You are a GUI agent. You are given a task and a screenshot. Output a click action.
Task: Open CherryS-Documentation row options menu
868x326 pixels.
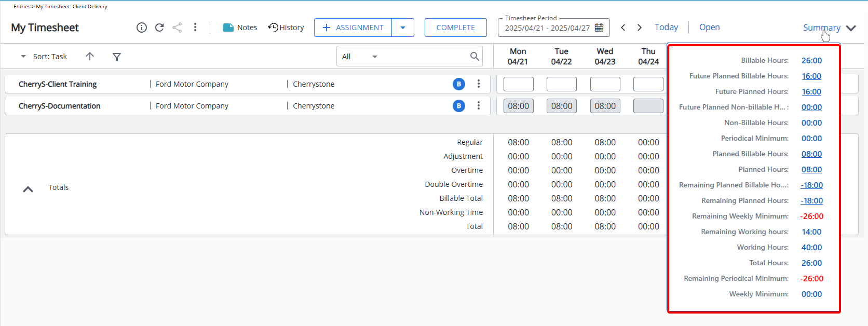click(x=479, y=105)
